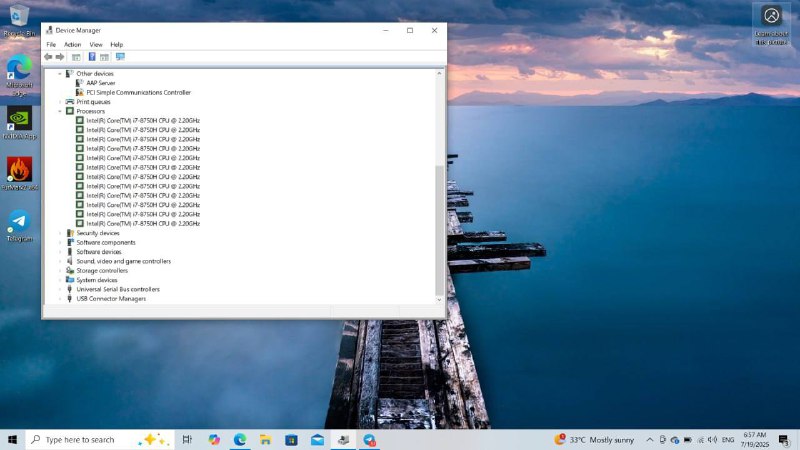Click the battery tray icon
The image size is (800, 450).
tap(688, 439)
